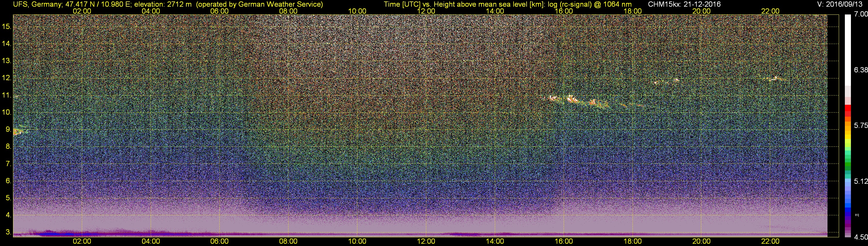This screenshot has width=868, height=246.
Task: Select the text '(operated by German Weather Service)'
Action: [x=260, y=4]
